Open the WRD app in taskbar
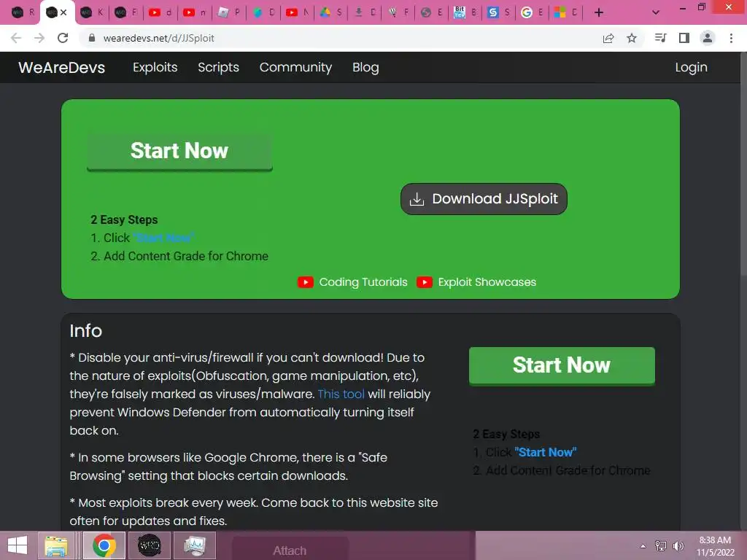 [149, 545]
